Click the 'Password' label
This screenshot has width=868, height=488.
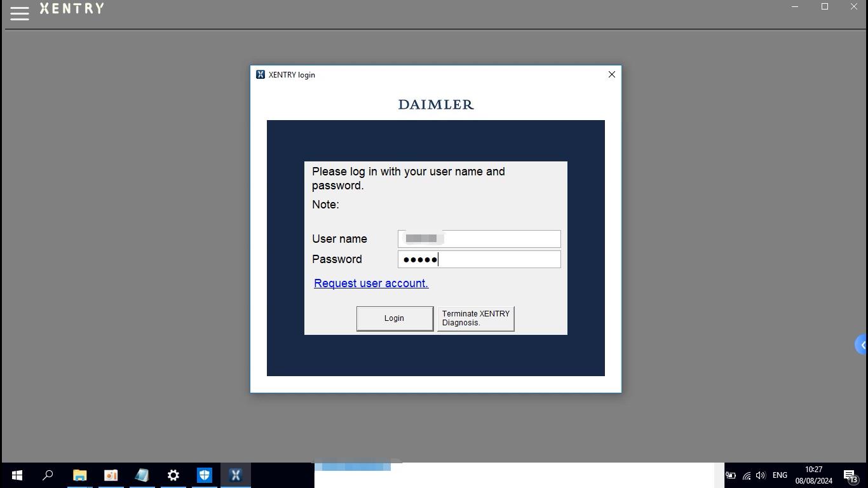coord(337,259)
